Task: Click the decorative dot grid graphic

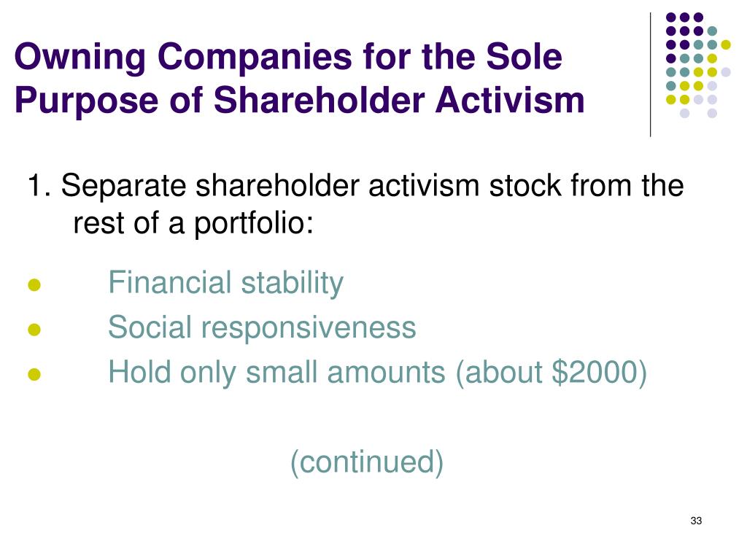Action: point(698,65)
